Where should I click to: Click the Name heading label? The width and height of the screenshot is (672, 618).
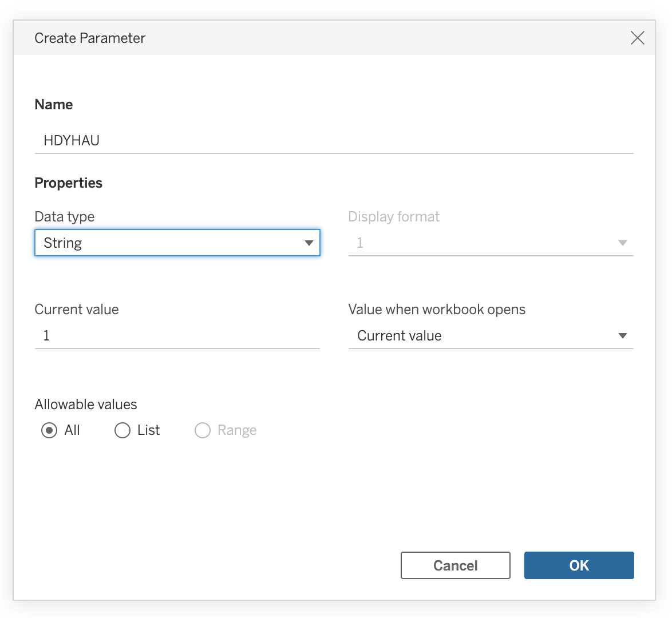(54, 105)
